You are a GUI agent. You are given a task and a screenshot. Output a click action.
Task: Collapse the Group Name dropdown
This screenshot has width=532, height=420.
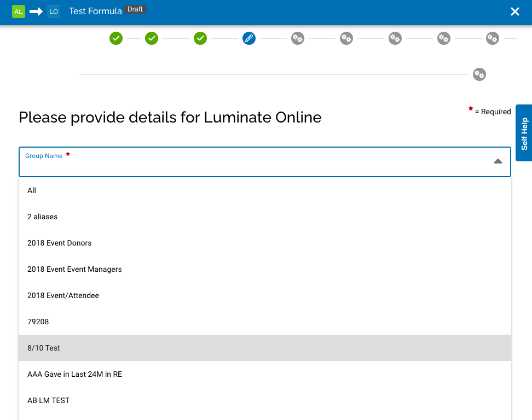pyautogui.click(x=498, y=161)
